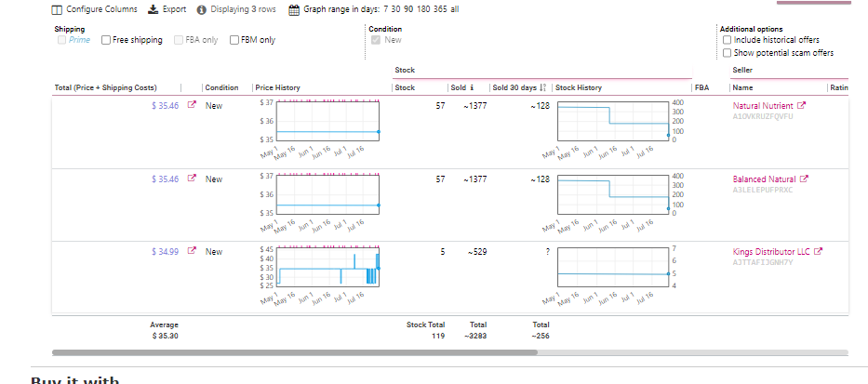868x384 pixels.
Task: Set graph range to 180 days
Action: pos(425,9)
